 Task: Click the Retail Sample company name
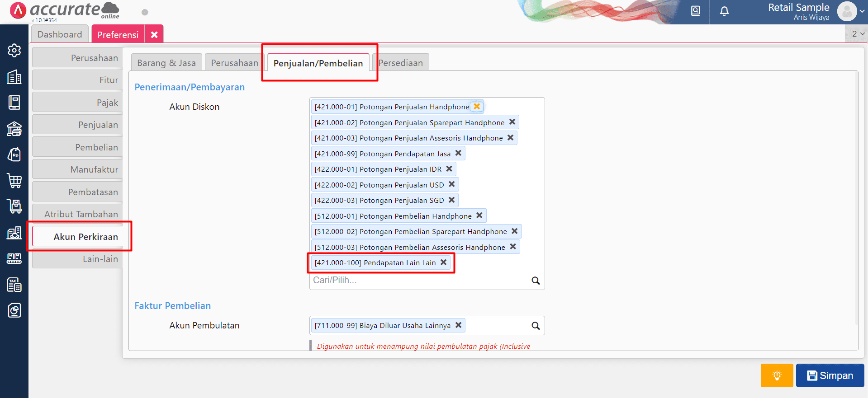[x=799, y=7]
